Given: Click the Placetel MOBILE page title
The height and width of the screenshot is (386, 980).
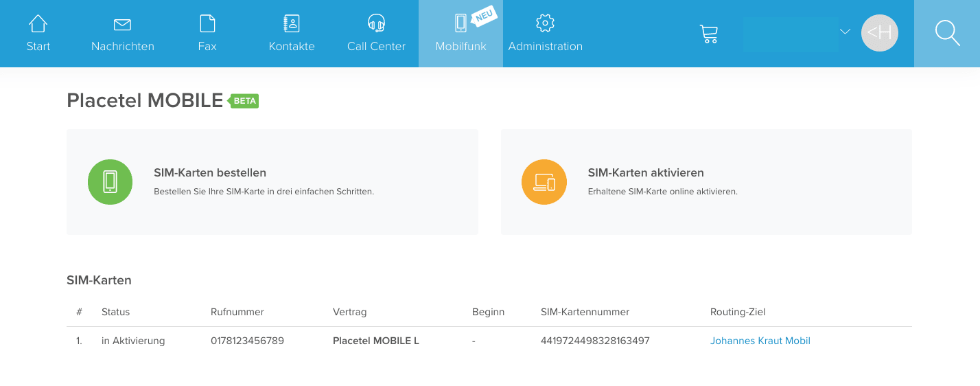Looking at the screenshot, I should click(145, 101).
